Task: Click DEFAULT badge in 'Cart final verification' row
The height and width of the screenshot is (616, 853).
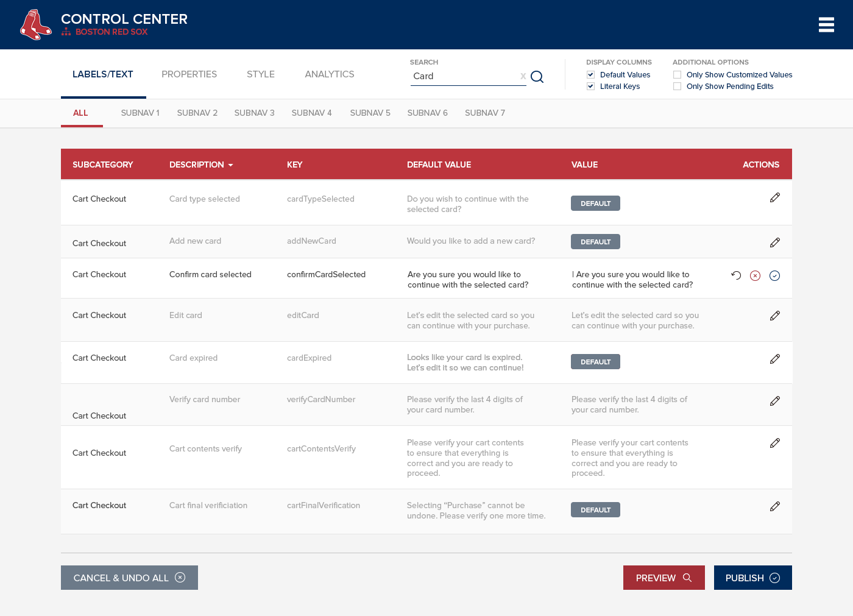Action: pyautogui.click(x=595, y=510)
